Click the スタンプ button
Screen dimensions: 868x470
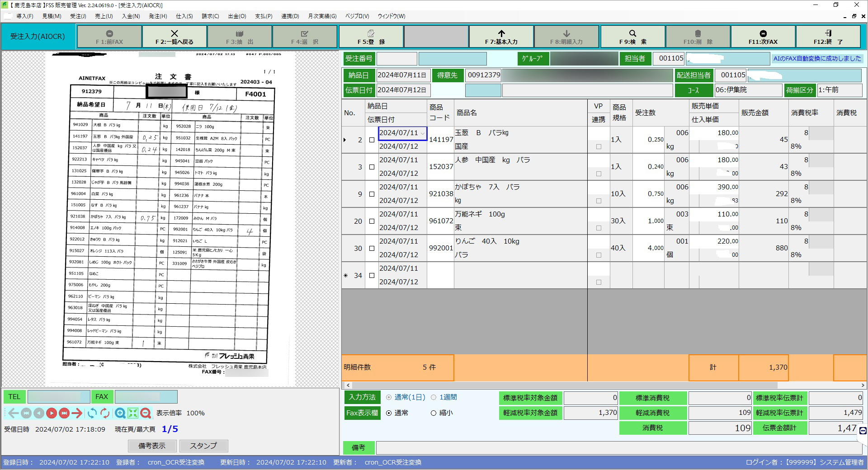203,446
